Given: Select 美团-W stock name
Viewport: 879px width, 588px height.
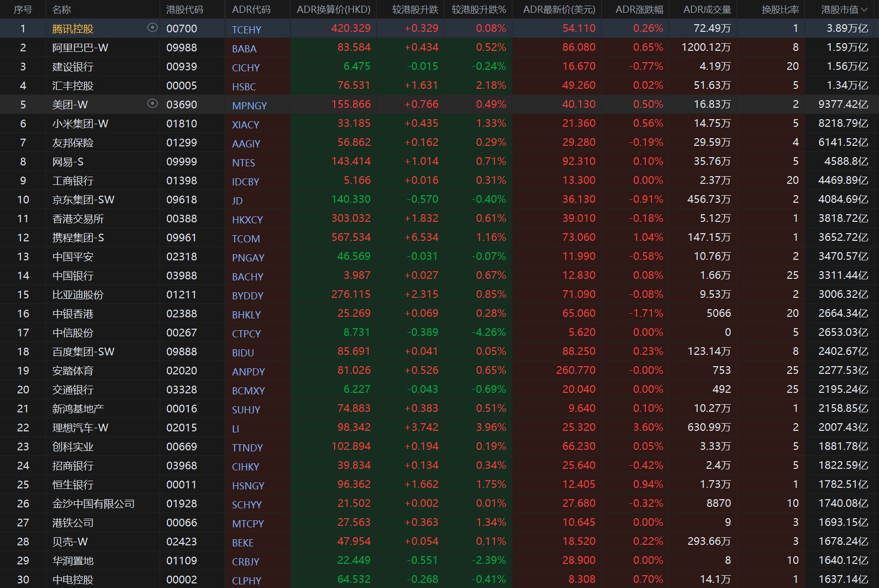Looking at the screenshot, I should coord(70,105).
